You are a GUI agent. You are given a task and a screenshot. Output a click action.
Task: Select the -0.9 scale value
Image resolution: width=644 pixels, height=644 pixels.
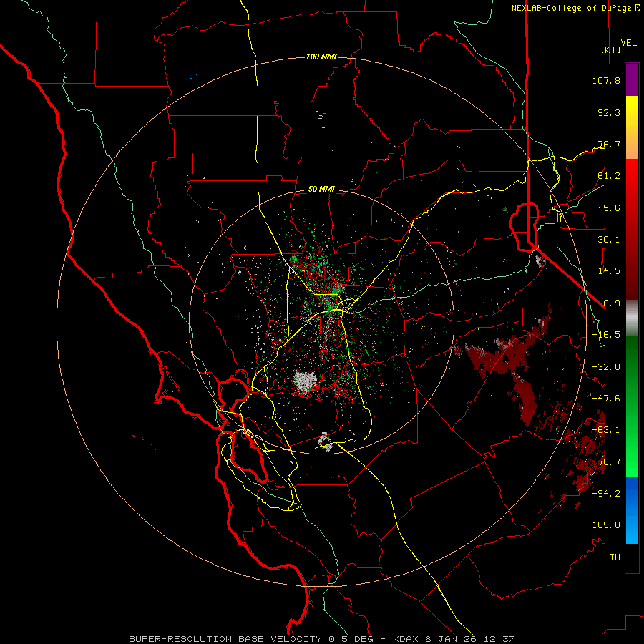pos(609,303)
